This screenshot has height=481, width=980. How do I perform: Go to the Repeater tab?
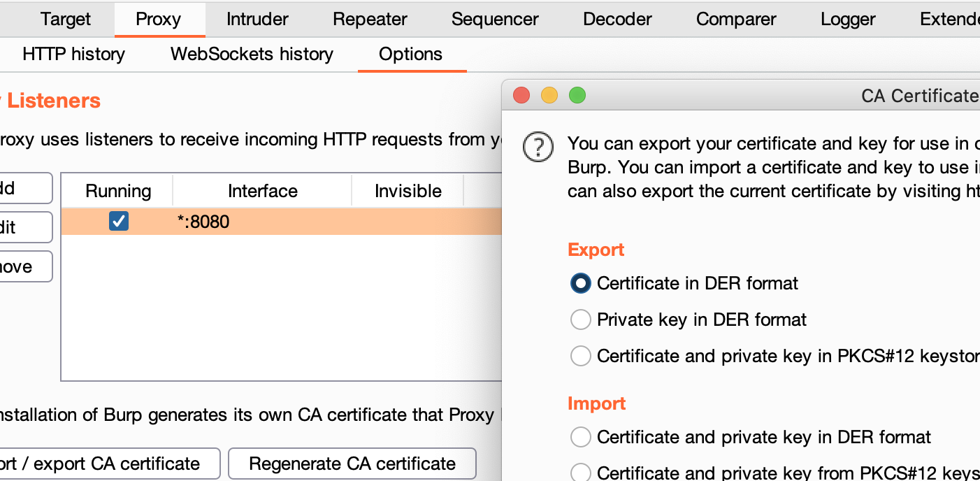click(370, 19)
